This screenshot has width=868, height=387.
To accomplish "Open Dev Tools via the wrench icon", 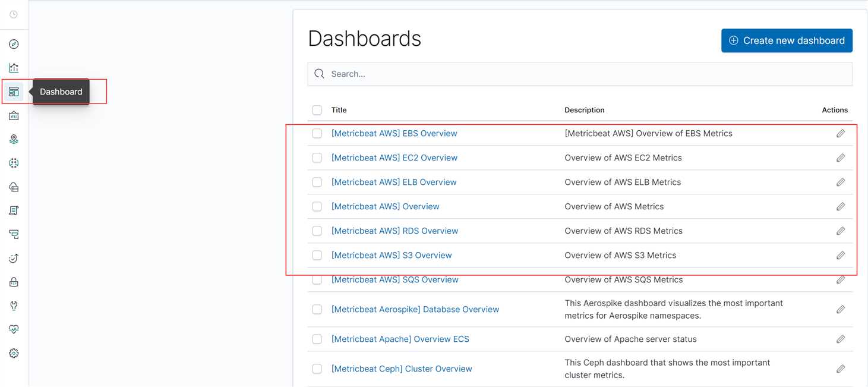I will [x=14, y=306].
